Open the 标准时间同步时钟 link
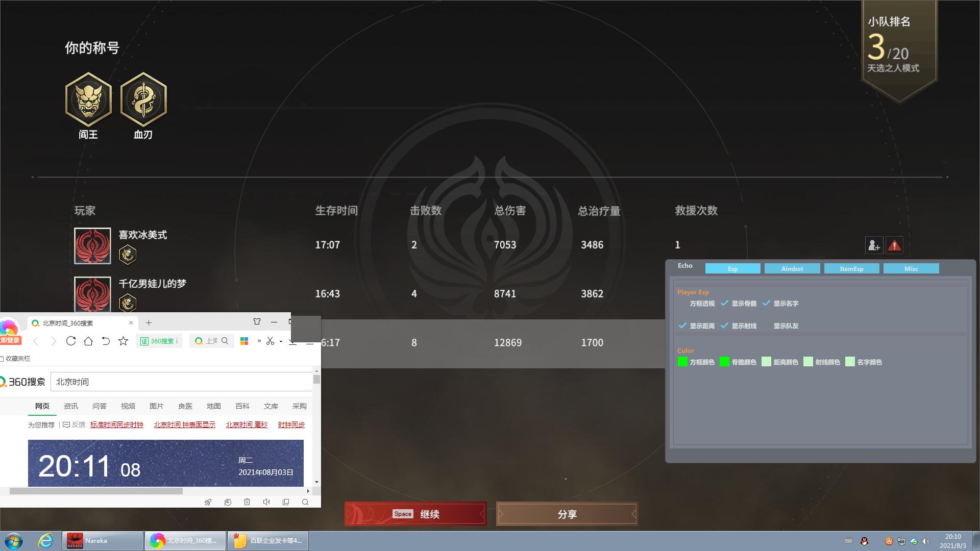The height and width of the screenshot is (551, 980). (117, 424)
